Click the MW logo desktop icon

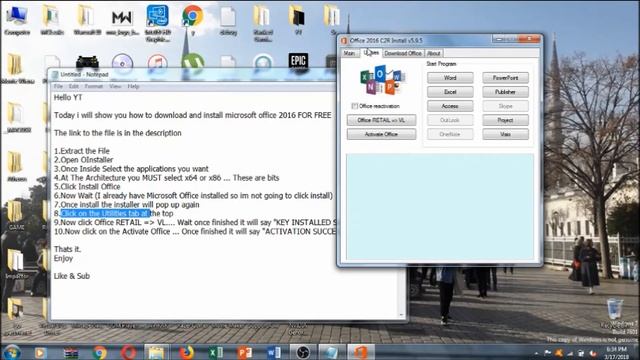click(x=122, y=20)
